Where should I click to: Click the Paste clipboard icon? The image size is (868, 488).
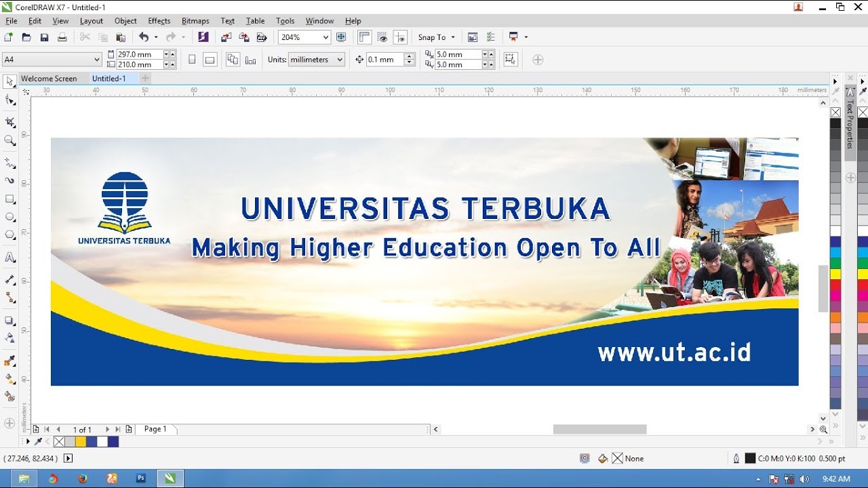click(121, 37)
